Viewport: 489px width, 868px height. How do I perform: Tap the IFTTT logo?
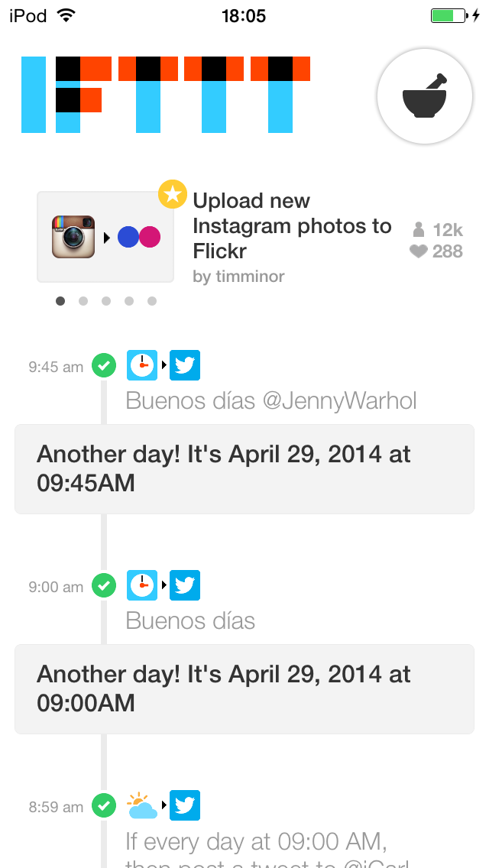[x=166, y=95]
